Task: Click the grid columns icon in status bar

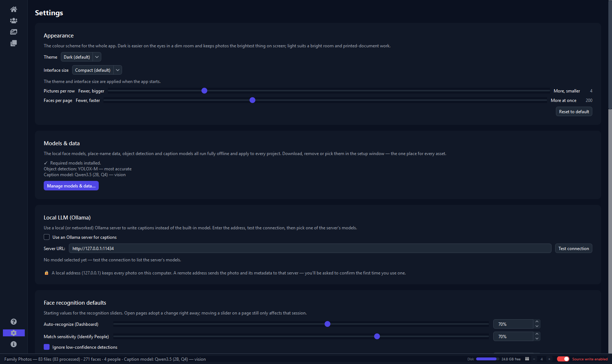Action: tap(527, 359)
